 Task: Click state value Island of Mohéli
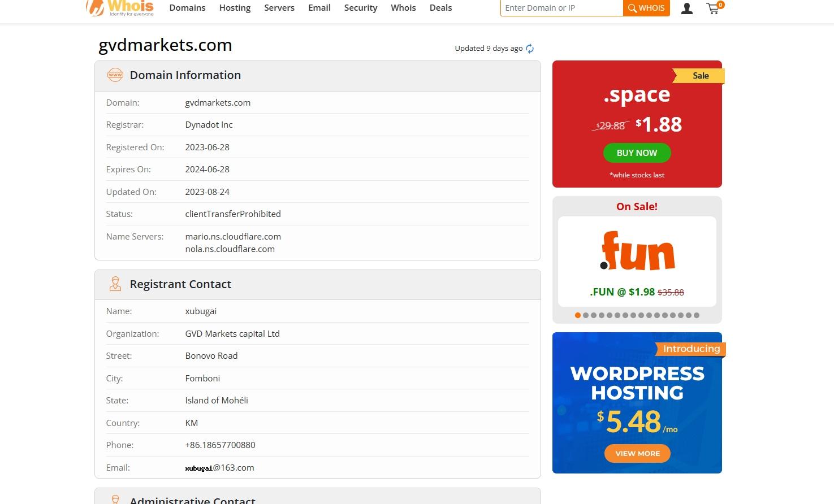pyautogui.click(x=217, y=401)
